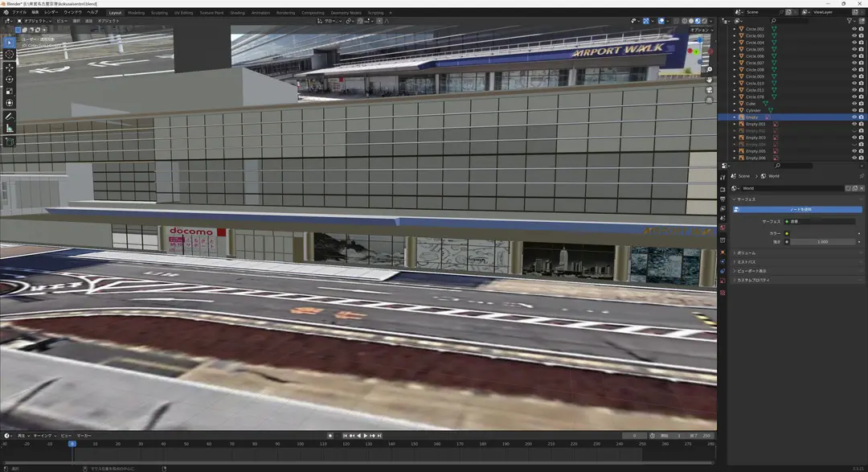Toggle auto keying record button in timeline
The height and width of the screenshot is (472, 868).
pyautogui.click(x=330, y=436)
